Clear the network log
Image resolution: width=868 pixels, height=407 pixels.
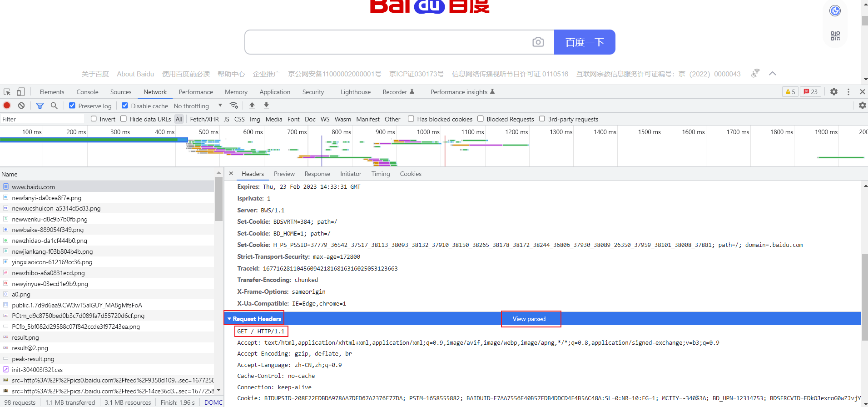click(x=21, y=106)
